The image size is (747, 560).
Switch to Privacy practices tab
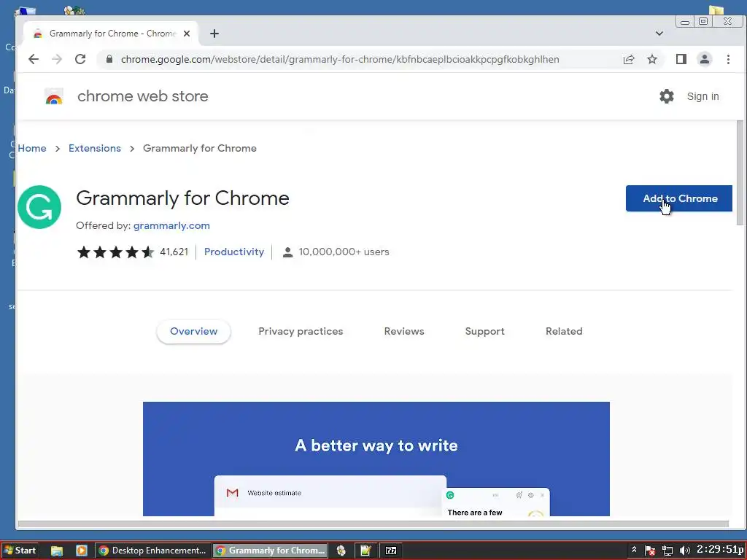tap(301, 332)
